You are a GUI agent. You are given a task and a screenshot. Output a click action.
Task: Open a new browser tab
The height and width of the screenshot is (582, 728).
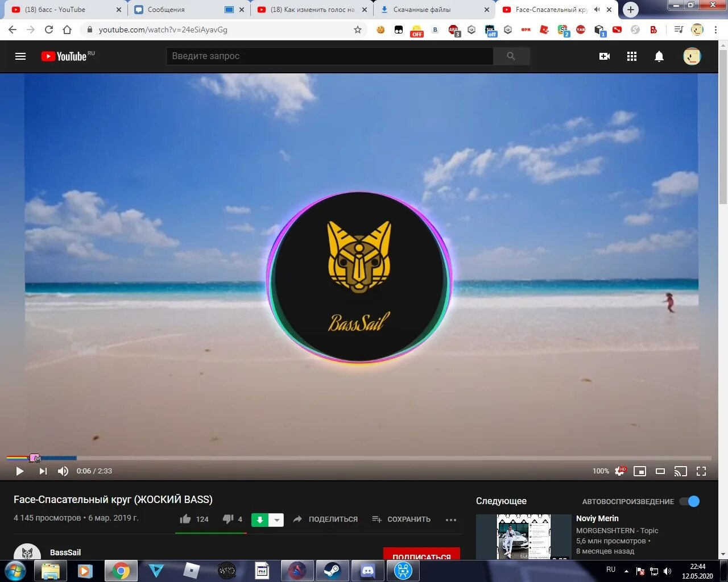pos(630,10)
